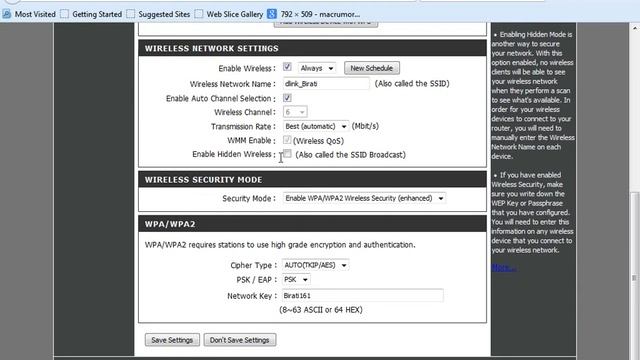Toggle the Enable Wireless checkbox
The width and height of the screenshot is (640, 360).
(287, 67)
